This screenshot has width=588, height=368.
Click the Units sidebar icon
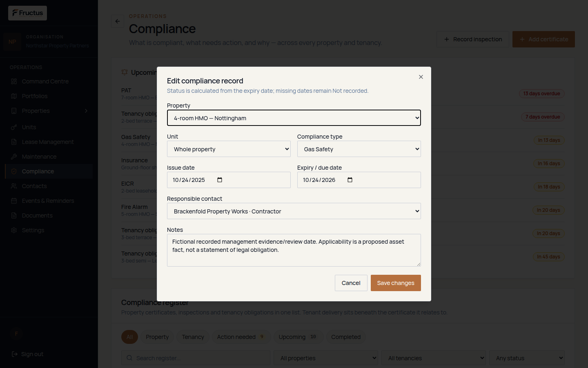click(x=14, y=127)
